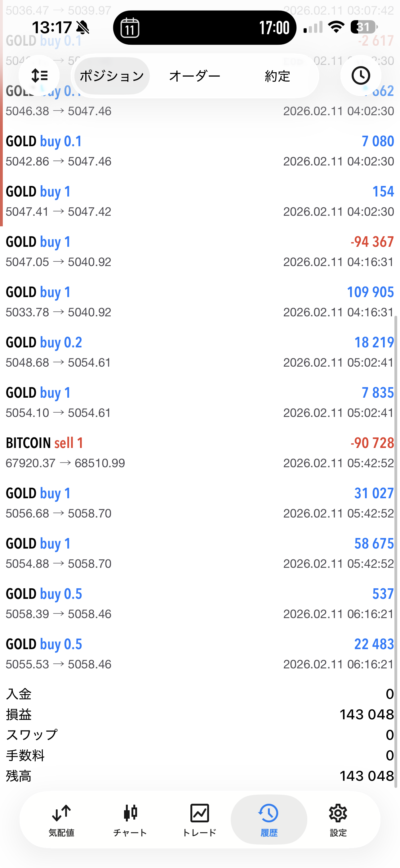
Task: Open the Quotes (気配値) icon
Action: [61, 820]
